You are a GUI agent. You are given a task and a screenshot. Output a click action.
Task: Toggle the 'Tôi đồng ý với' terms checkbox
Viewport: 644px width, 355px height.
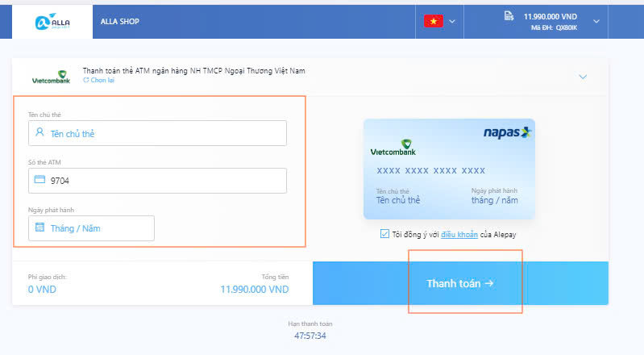[x=384, y=234]
